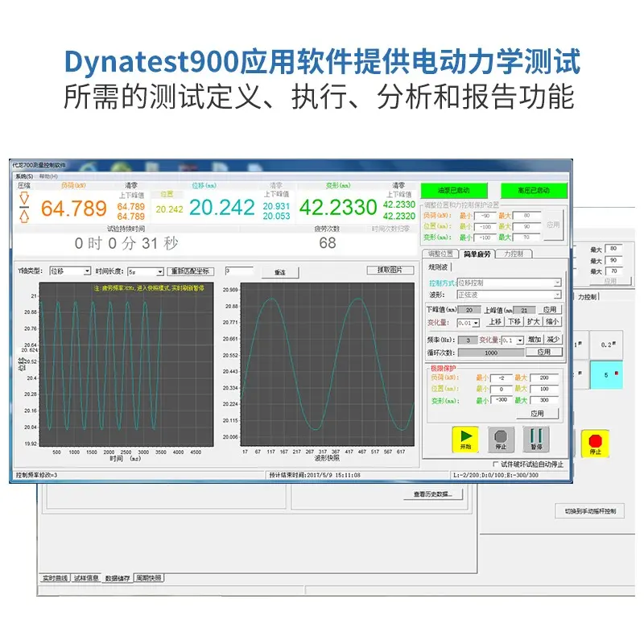Click the 增加 frequency button
The width and height of the screenshot is (644, 644).
click(x=535, y=339)
